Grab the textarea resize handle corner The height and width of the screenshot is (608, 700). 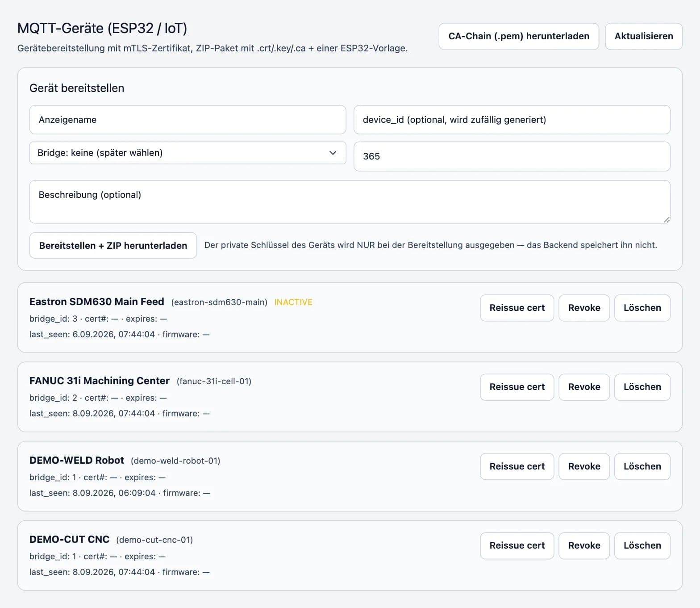667,219
